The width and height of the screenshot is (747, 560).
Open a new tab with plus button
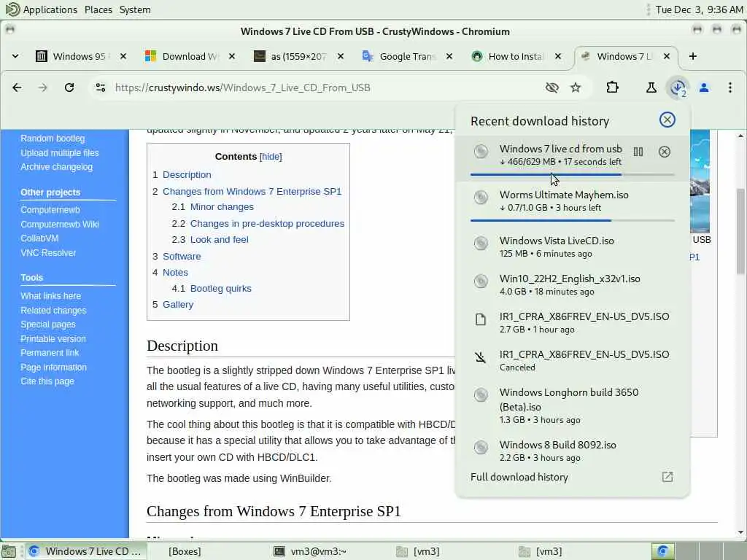[x=693, y=56]
